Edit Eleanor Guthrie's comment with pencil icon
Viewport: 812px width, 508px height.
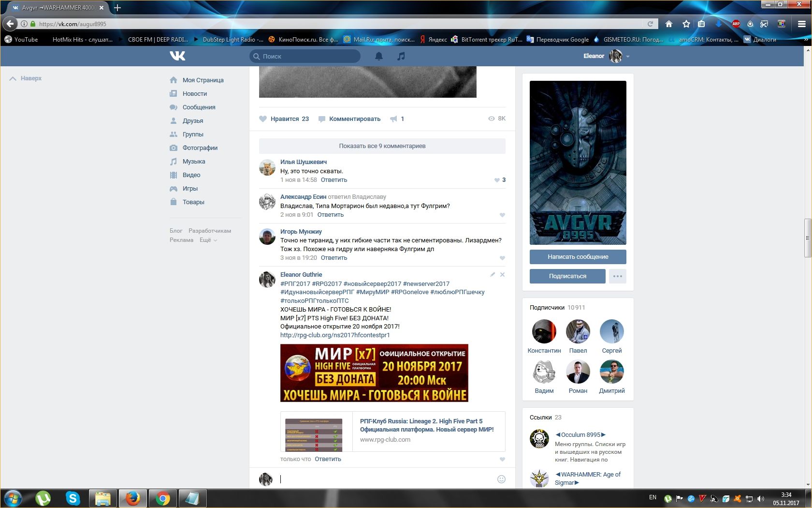pos(493,274)
